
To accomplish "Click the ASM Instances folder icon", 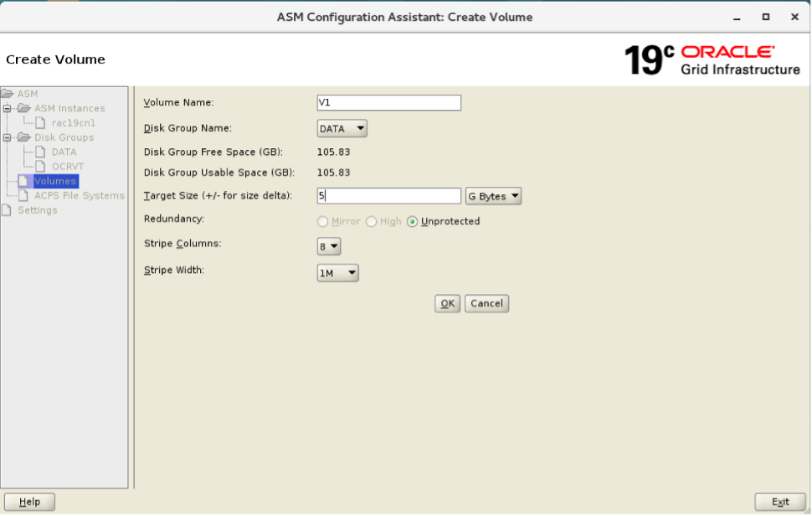I will [24, 108].
